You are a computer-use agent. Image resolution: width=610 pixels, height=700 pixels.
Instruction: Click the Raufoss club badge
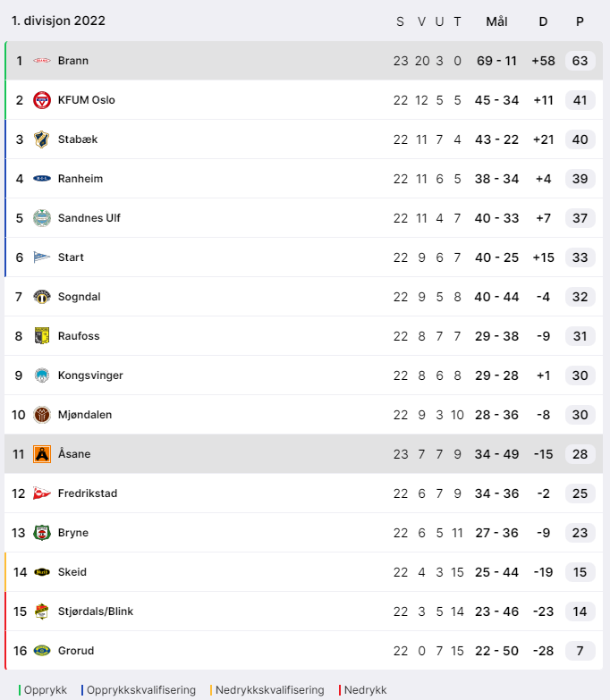(42, 336)
